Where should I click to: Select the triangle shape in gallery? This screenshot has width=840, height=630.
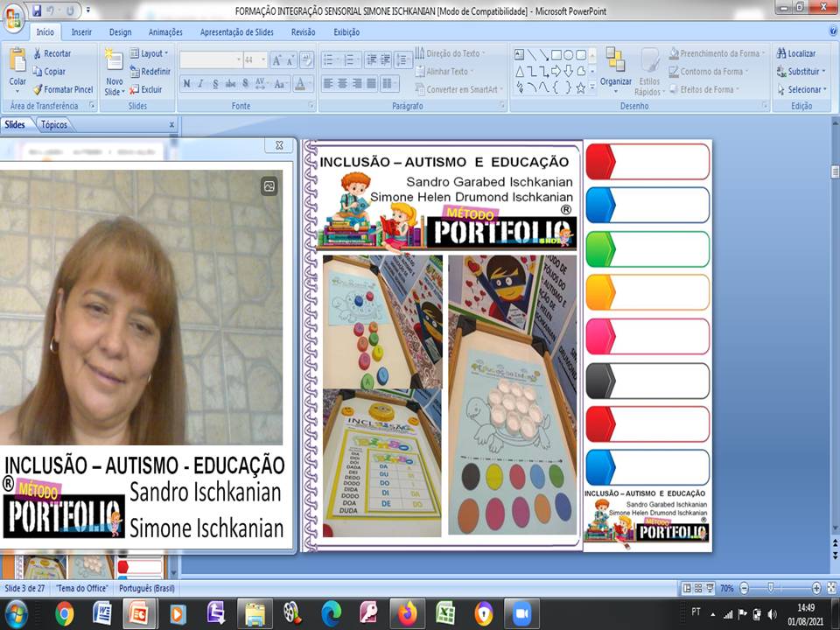pos(519,71)
